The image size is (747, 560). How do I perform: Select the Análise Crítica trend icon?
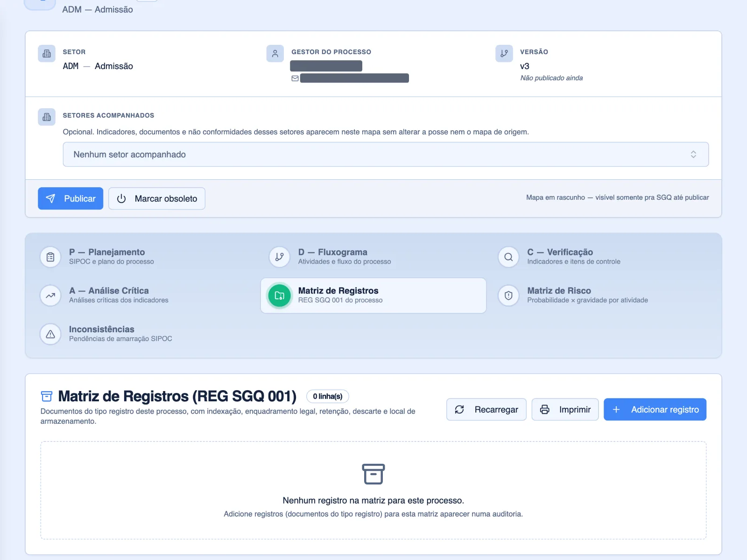[x=50, y=295]
